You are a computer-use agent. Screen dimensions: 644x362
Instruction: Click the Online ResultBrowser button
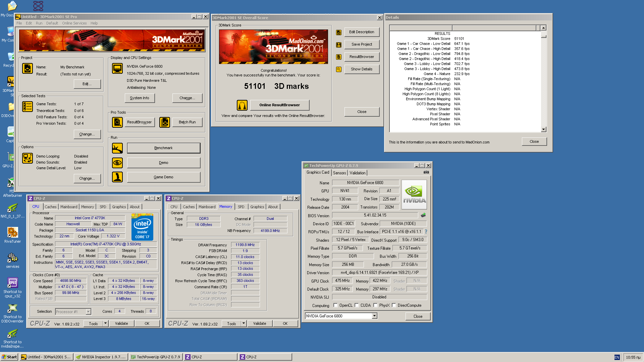click(280, 105)
